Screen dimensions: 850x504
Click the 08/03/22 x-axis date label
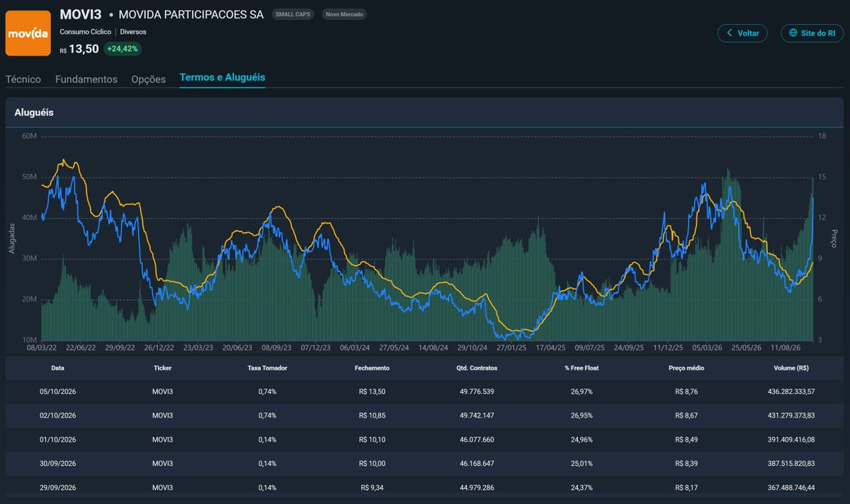(42, 348)
